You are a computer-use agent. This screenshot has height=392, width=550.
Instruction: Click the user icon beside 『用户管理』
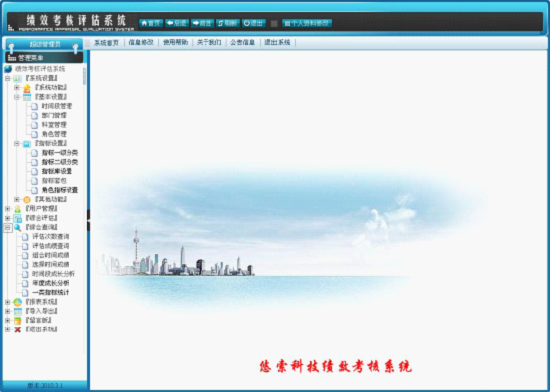point(17,209)
